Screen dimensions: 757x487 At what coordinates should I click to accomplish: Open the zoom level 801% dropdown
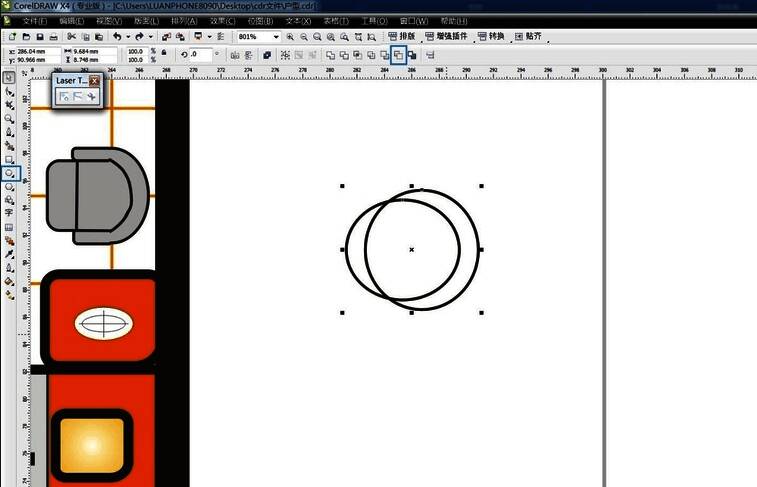pyautogui.click(x=275, y=37)
